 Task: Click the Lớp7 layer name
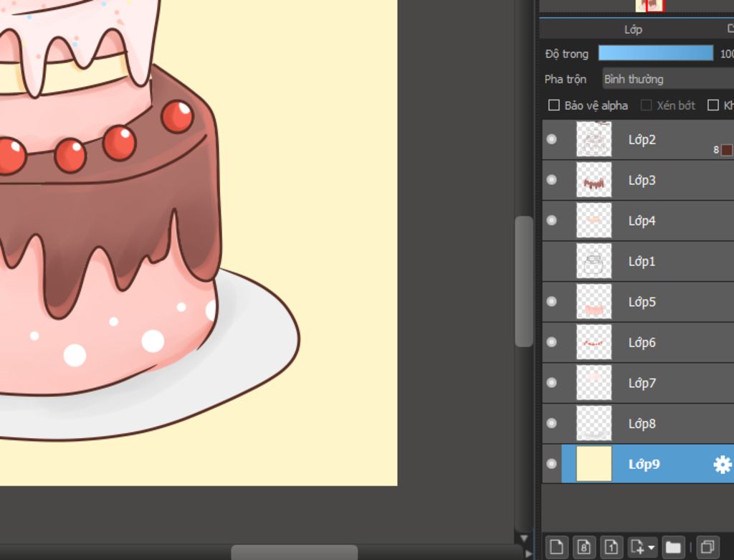click(x=642, y=383)
